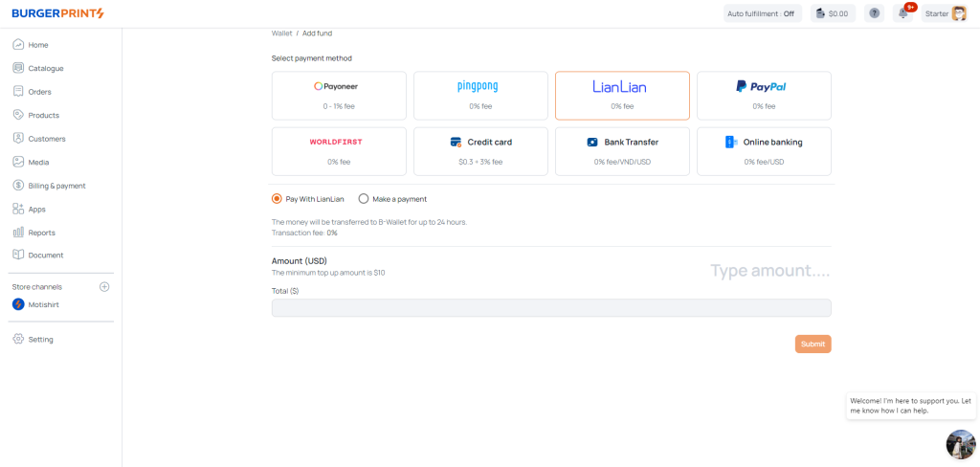Screen dimensions: 980x467
Task: Open the support chat avatar
Action: point(960,444)
